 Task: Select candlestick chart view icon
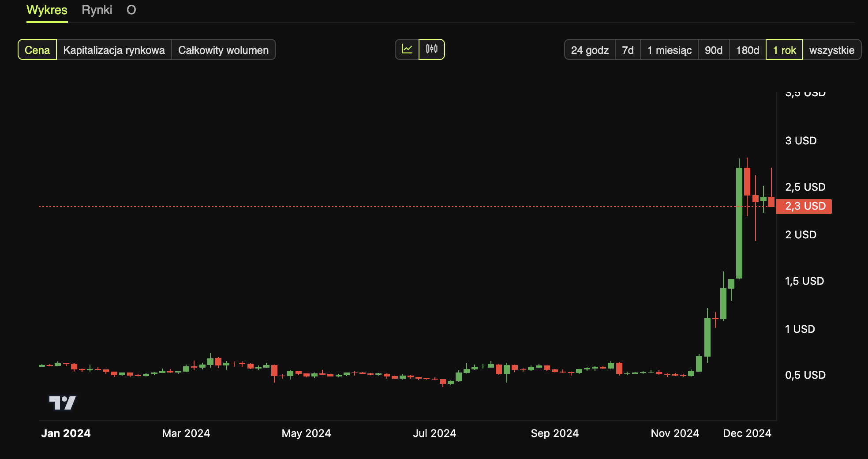431,49
